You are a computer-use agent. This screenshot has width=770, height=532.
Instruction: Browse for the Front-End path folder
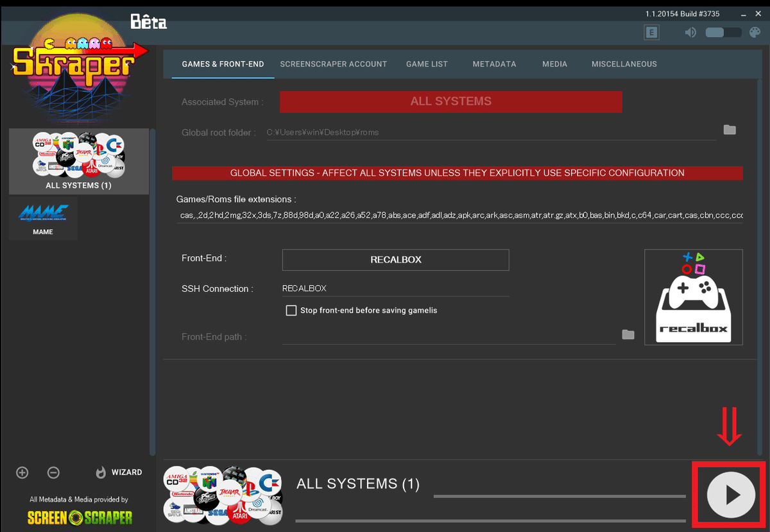click(x=628, y=334)
